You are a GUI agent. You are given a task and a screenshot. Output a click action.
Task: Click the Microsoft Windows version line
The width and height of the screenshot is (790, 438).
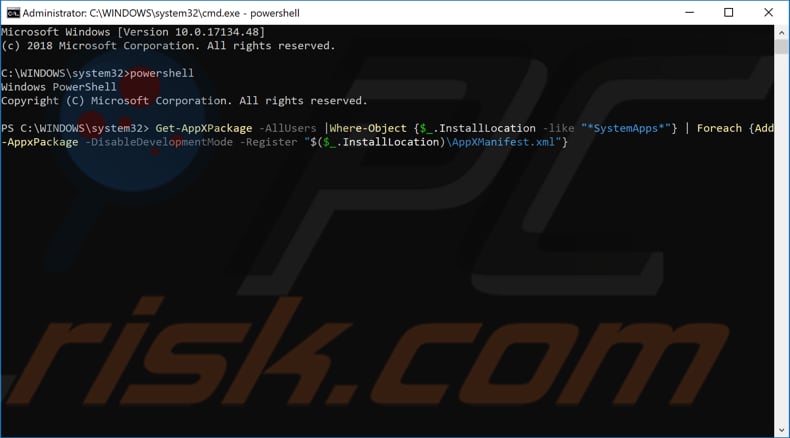click(x=133, y=32)
